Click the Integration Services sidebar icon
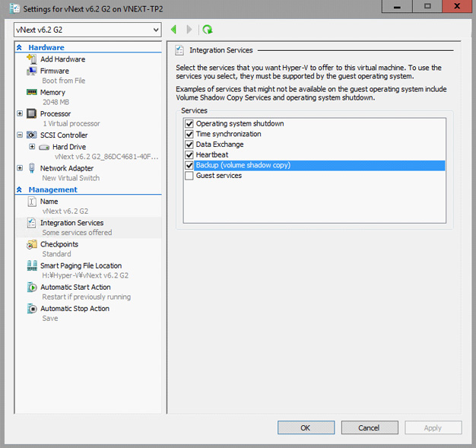The height and width of the screenshot is (448, 476). click(x=31, y=223)
